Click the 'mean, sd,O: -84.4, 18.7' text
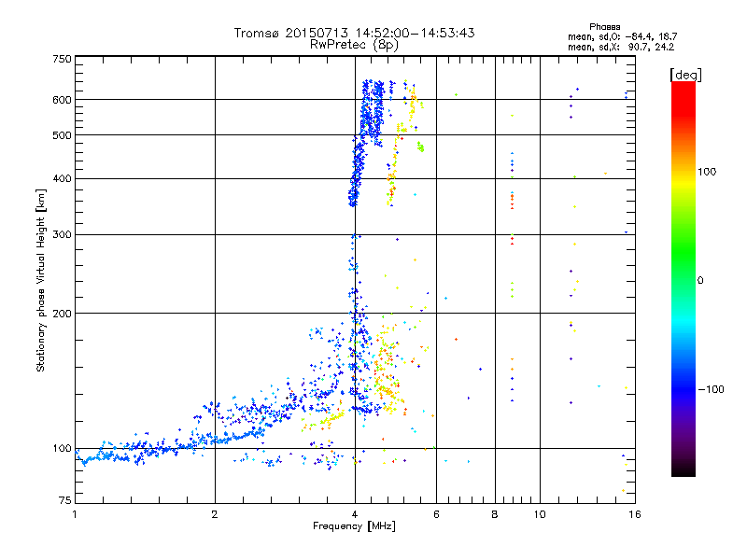Viewport: 747px width, 560px height. pos(622,36)
